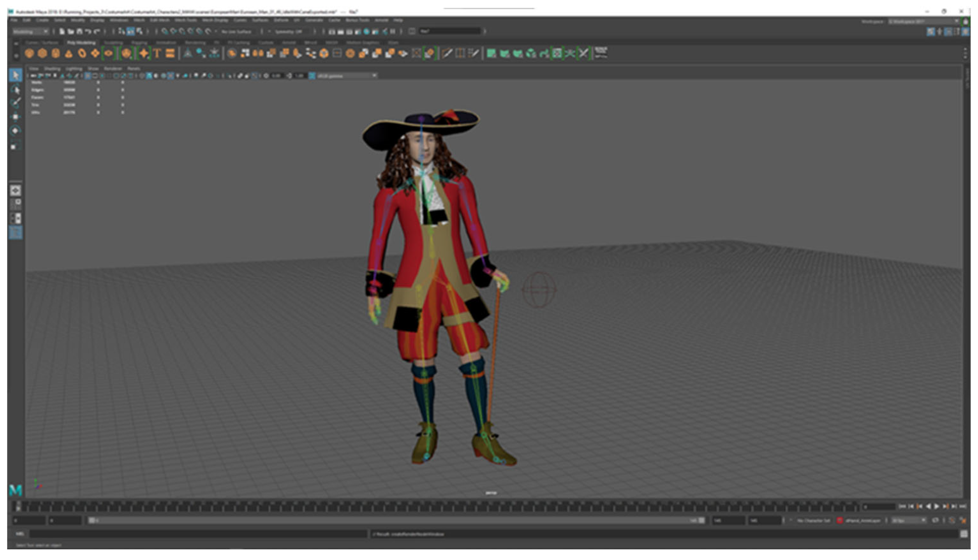Toggle sRGB gamma view transform button
Screen dimensions: 978x560
pyautogui.click(x=312, y=76)
